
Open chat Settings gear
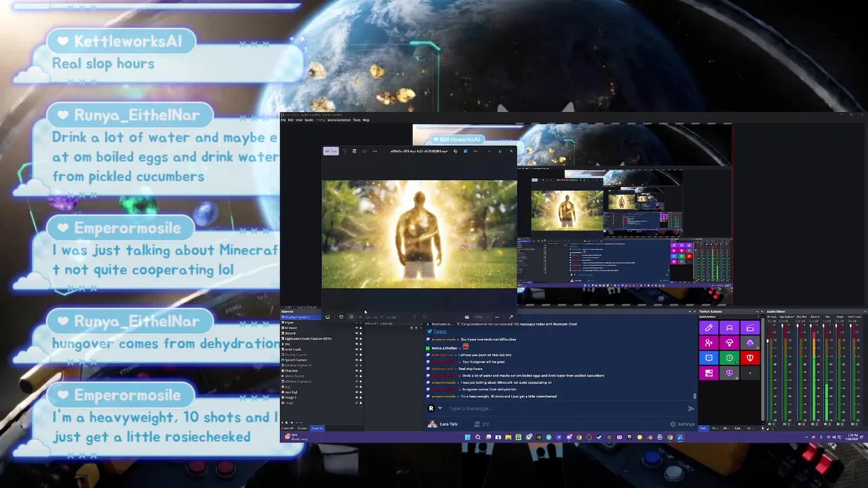point(682,424)
